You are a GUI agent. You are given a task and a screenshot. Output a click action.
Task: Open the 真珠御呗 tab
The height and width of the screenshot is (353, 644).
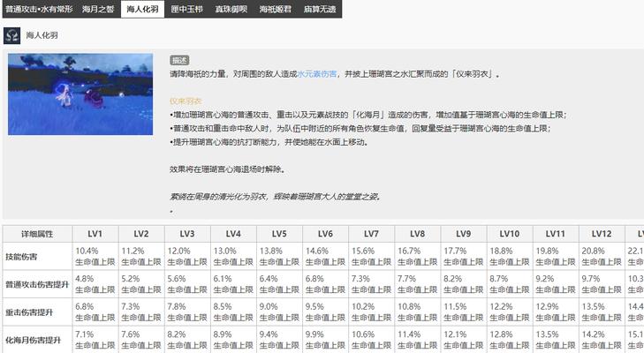tap(231, 9)
